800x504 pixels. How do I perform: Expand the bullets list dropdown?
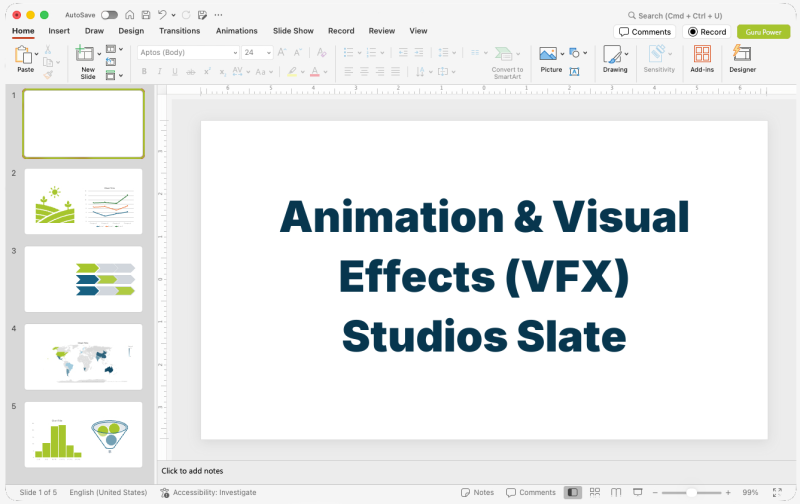360,53
